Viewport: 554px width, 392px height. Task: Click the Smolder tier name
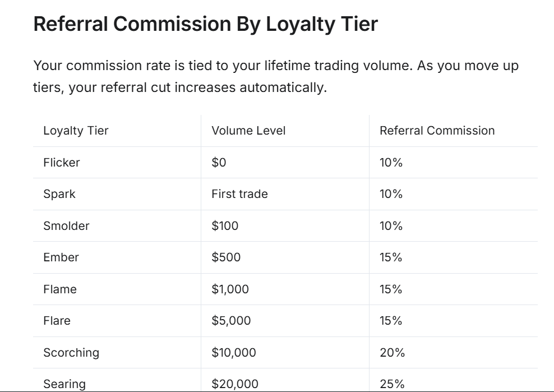(x=66, y=226)
